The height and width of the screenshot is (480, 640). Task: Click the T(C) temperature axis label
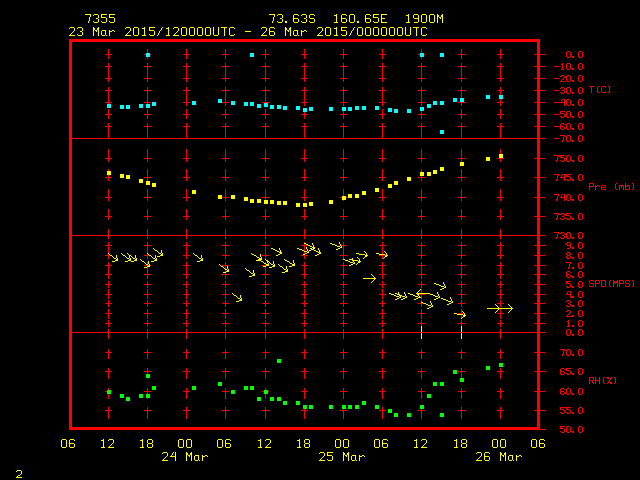point(601,90)
